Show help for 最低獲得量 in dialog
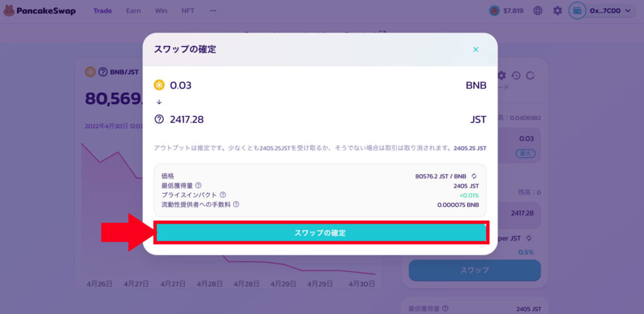644x314 pixels. (x=198, y=185)
